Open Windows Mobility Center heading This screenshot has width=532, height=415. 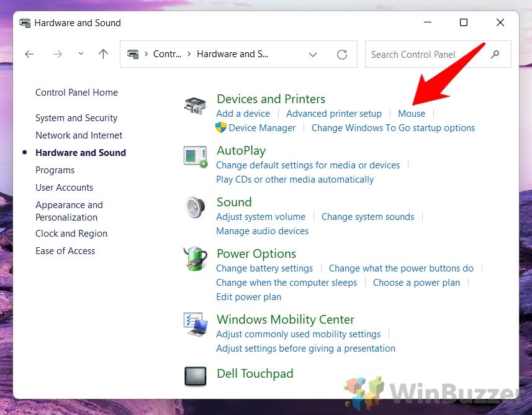pyautogui.click(x=286, y=319)
